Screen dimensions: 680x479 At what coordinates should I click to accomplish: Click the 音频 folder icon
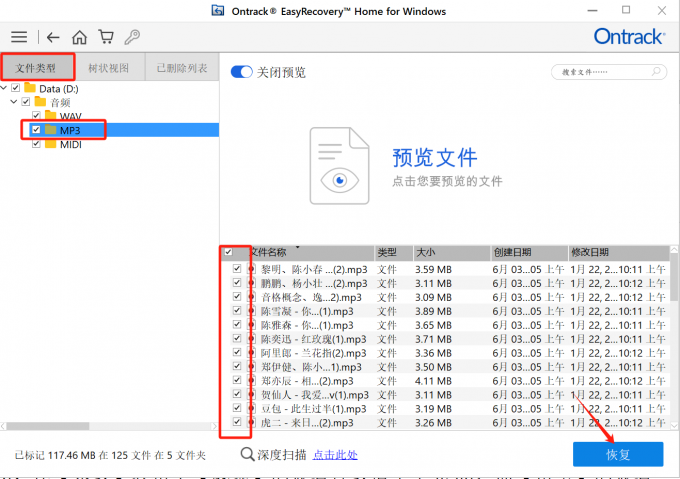click(x=40, y=102)
